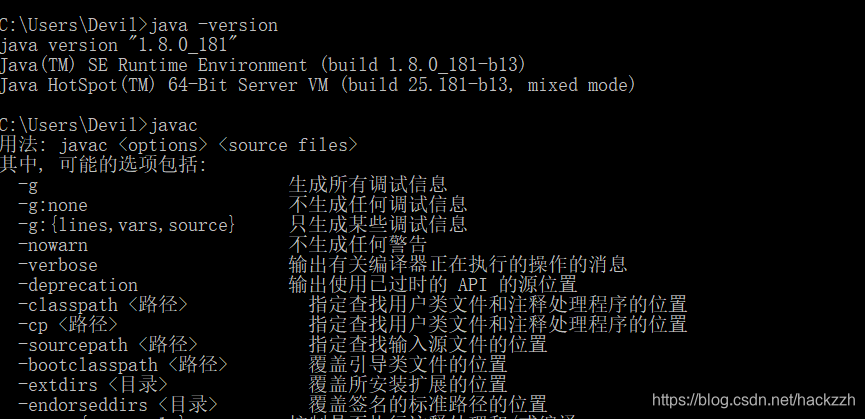This screenshot has height=419, width=865.
Task: Select the Java(TM) SE Runtime Environment line
Action: [x=263, y=65]
